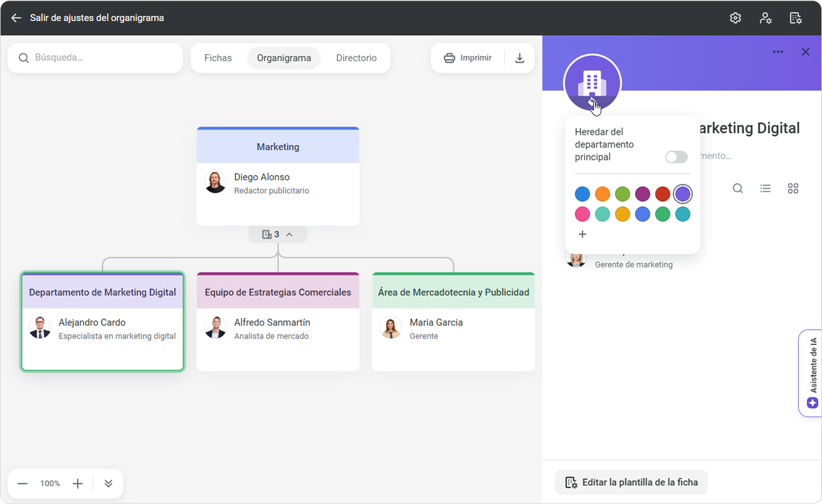822x504 pixels.
Task: Open the three-dots menu in side panel
Action: pyautogui.click(x=778, y=52)
